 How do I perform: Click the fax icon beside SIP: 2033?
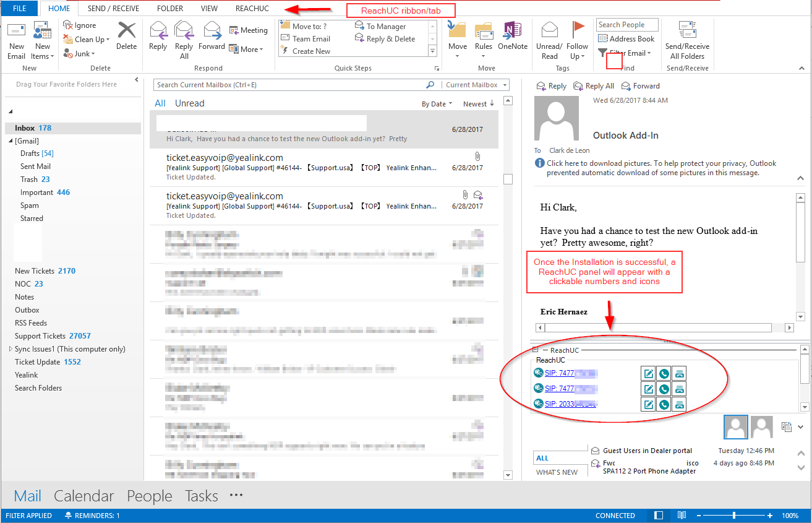[679, 404]
